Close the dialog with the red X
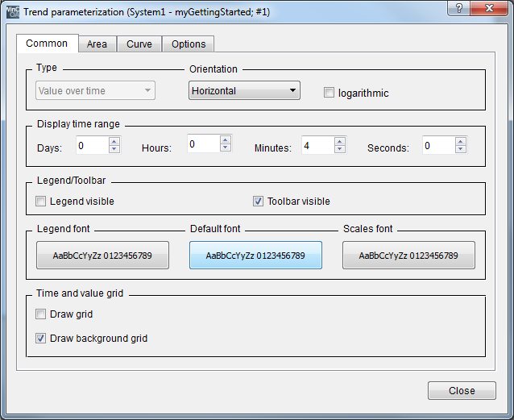This screenshot has height=420, width=514. pyautogui.click(x=489, y=8)
